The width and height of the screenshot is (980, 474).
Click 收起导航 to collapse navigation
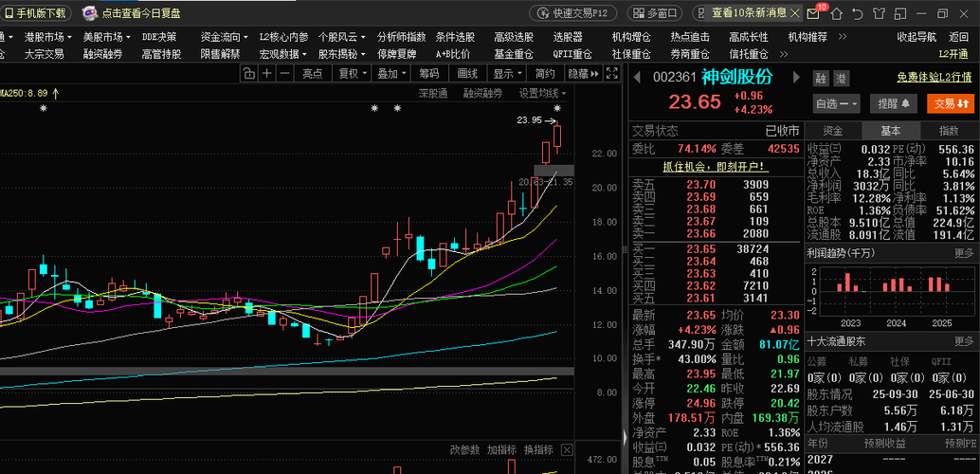click(916, 37)
